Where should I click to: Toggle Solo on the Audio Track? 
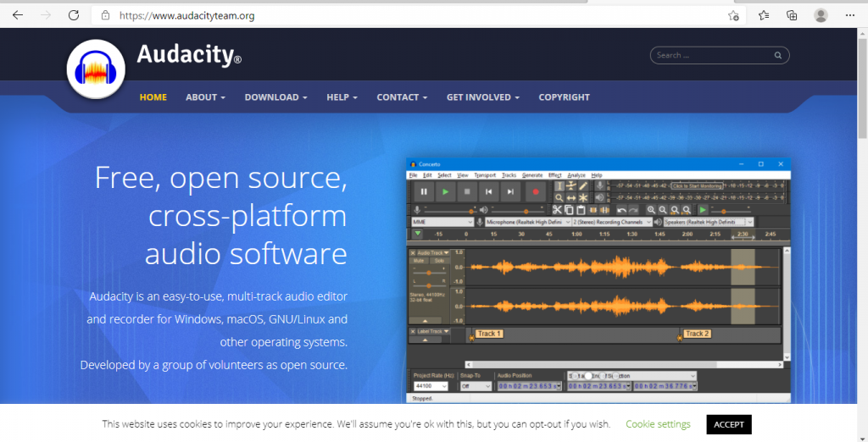click(439, 261)
